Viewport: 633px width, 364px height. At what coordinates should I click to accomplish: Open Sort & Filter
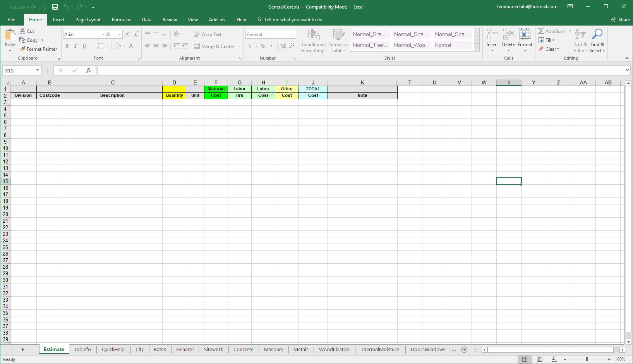tap(580, 41)
